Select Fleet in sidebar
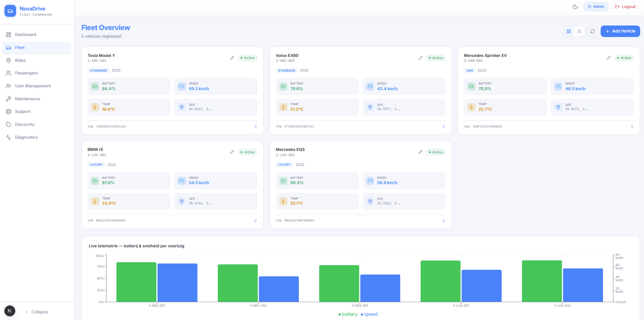 36,48
